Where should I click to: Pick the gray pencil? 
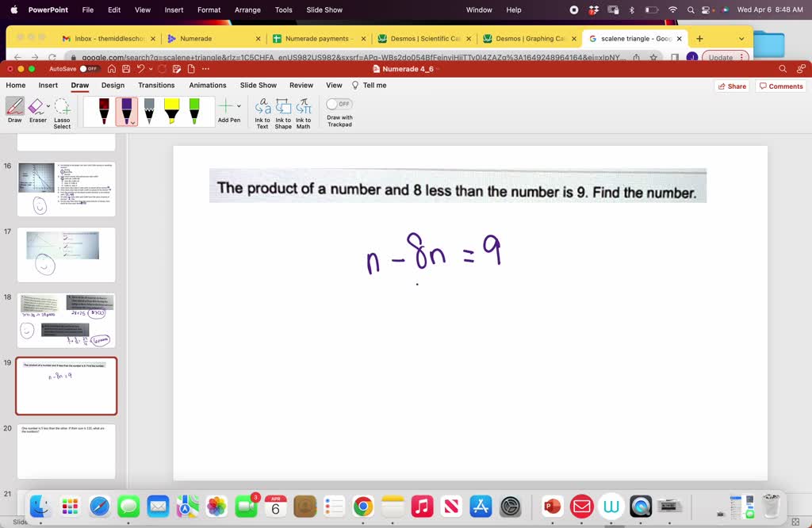[x=149, y=111]
